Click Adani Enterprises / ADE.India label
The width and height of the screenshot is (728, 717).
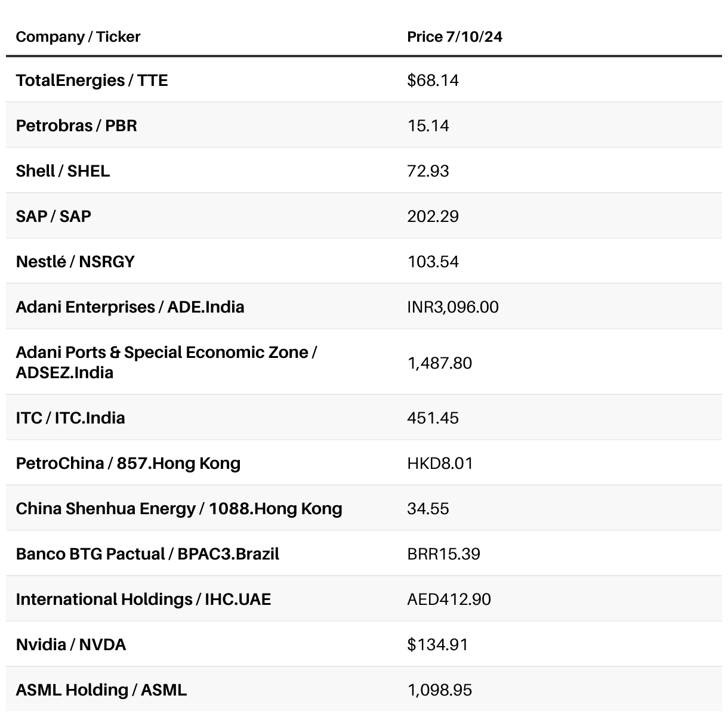tap(130, 307)
